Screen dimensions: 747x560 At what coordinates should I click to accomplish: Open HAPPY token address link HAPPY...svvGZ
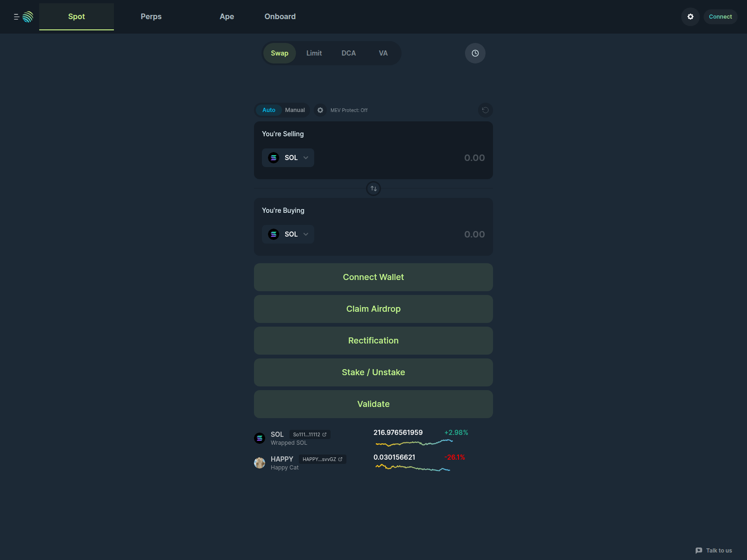point(322,459)
